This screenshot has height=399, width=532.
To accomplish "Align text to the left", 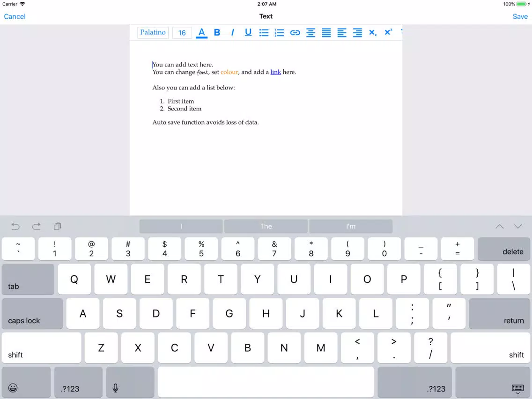I will coord(342,33).
